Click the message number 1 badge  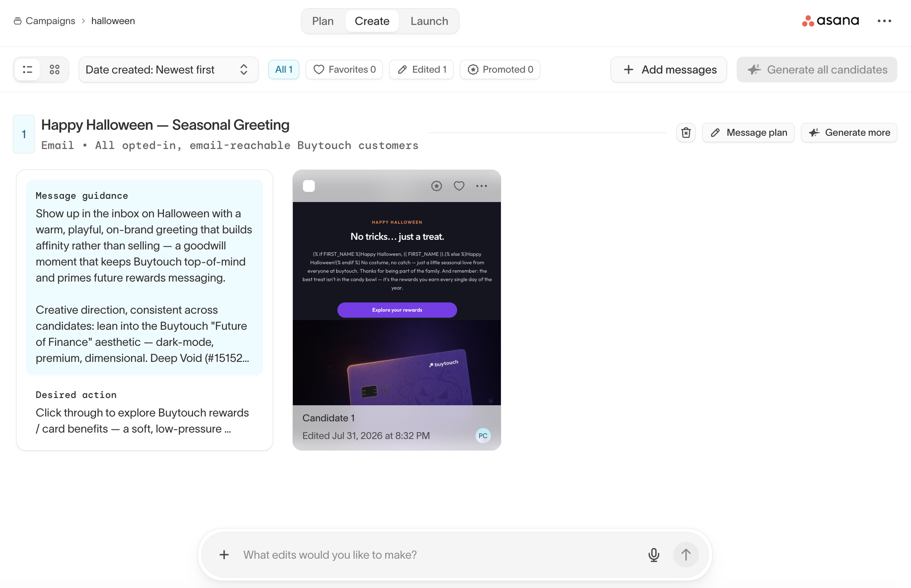(x=24, y=134)
